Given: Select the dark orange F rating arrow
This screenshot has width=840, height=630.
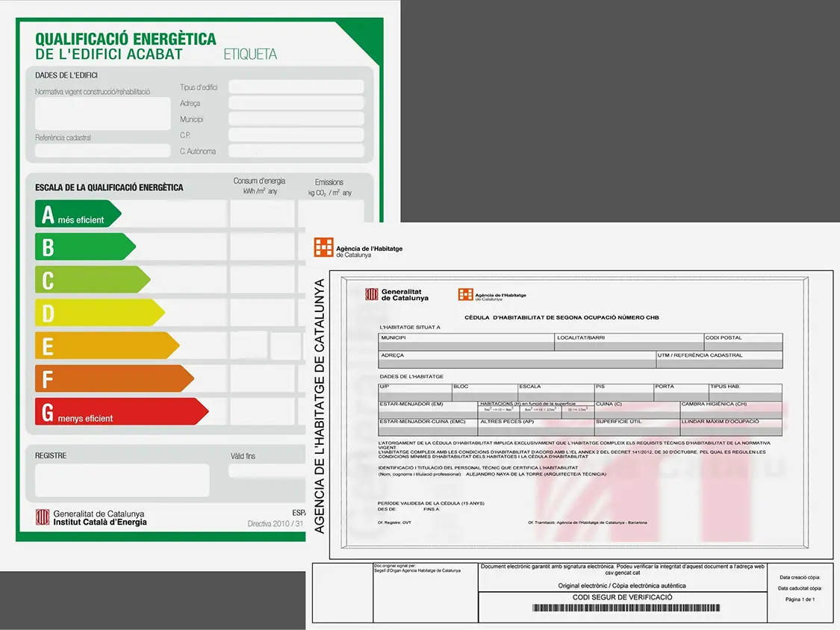Looking at the screenshot, I should point(113,378).
